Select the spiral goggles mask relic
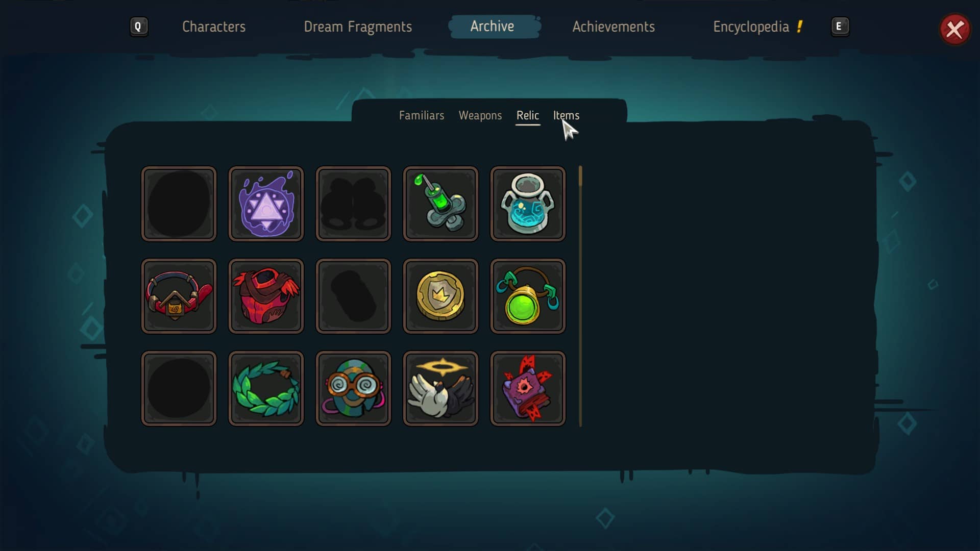The width and height of the screenshot is (980, 551). (353, 388)
